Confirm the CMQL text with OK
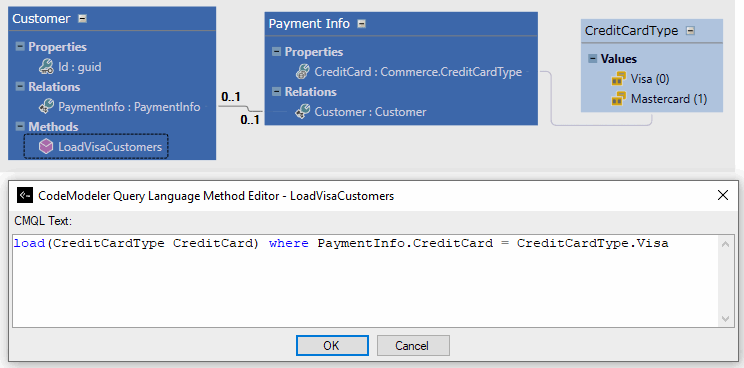 (332, 346)
